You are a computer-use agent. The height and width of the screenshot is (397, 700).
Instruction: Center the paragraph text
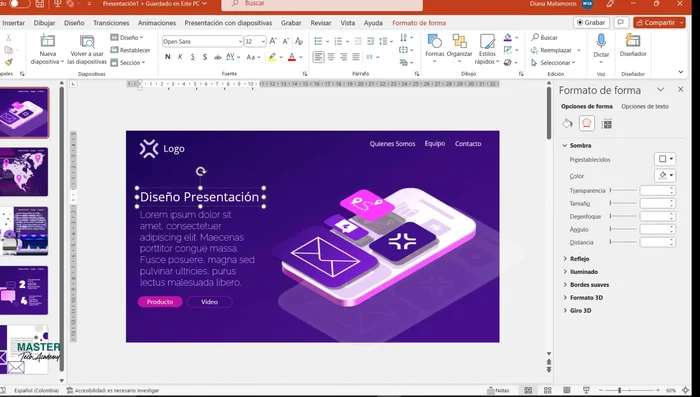(x=331, y=57)
